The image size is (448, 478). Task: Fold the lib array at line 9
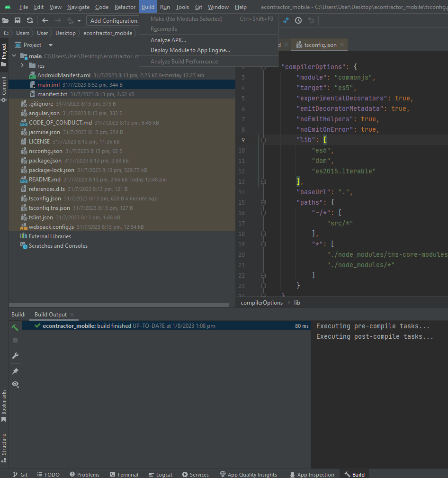(264, 140)
